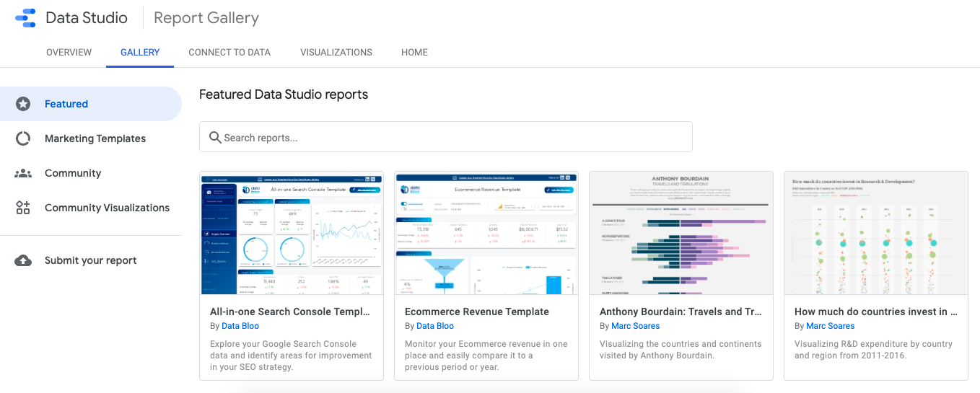Image resolution: width=980 pixels, height=393 pixels.
Task: Click the Featured Data Studio reports heading
Action: (x=284, y=94)
